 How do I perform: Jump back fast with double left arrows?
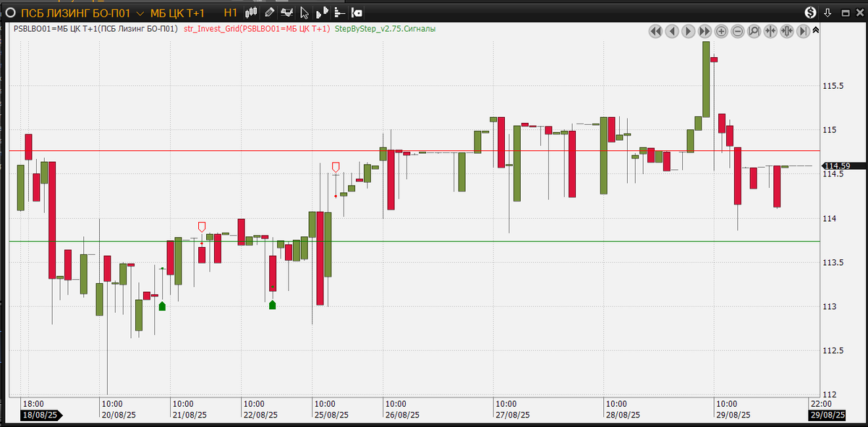655,31
